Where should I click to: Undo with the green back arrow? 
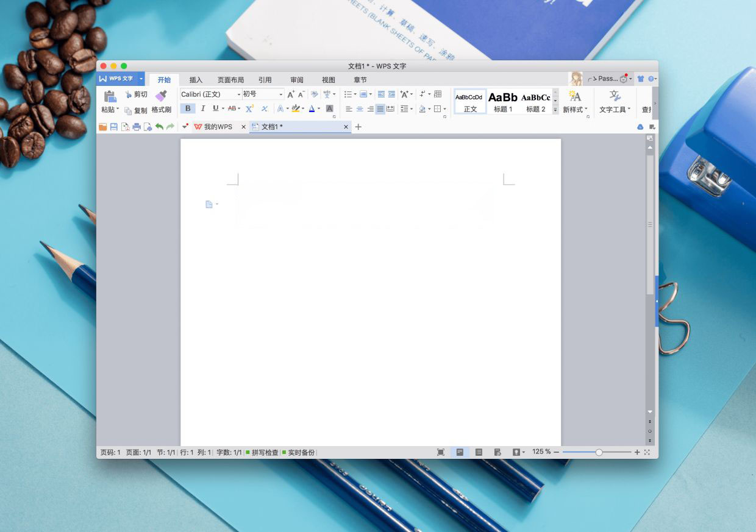(x=159, y=127)
